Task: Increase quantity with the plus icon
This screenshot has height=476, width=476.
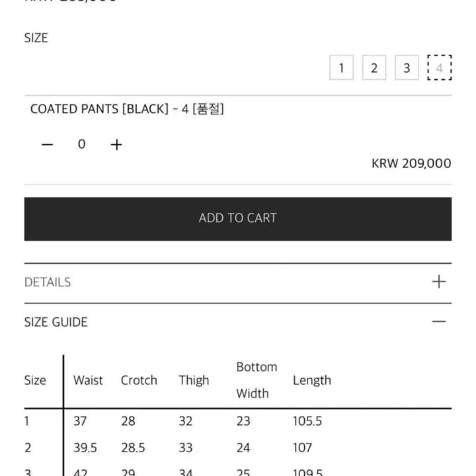Action: [116, 145]
